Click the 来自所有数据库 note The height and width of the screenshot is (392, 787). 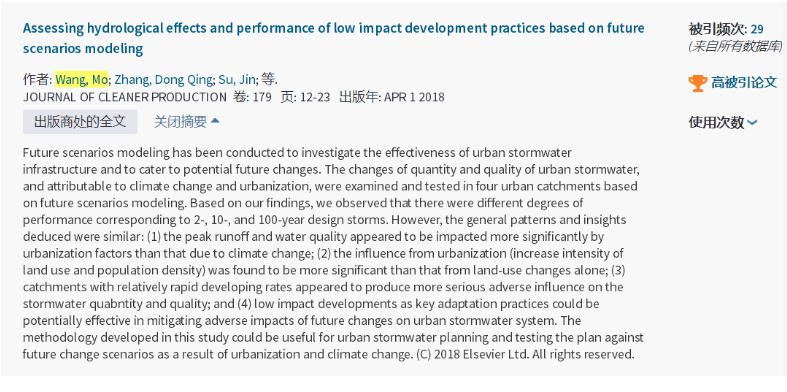[x=735, y=46]
